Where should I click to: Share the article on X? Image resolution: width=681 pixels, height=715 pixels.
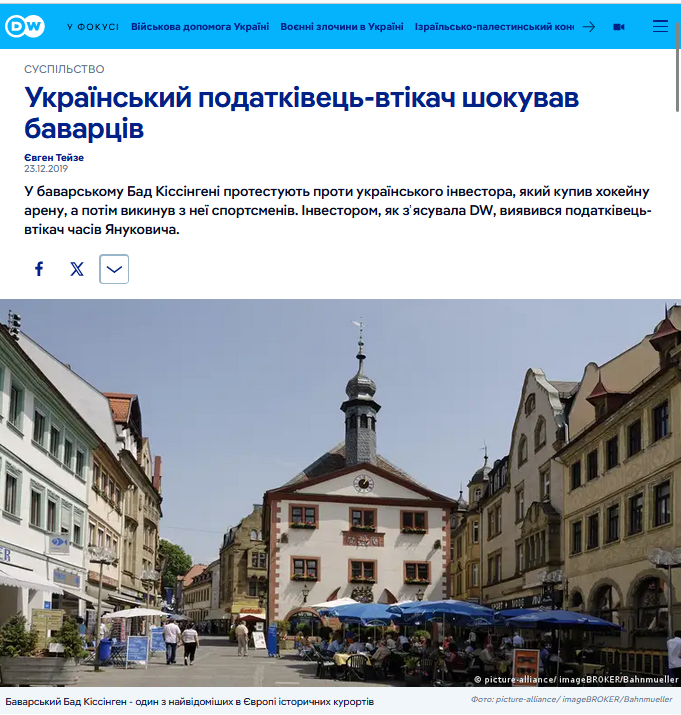[x=77, y=269]
